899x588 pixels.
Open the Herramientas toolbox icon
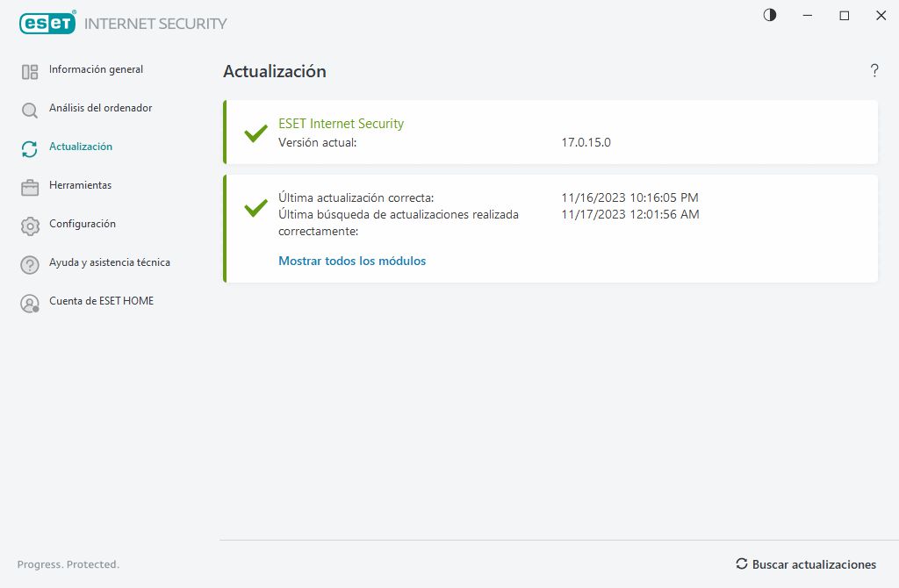click(30, 187)
